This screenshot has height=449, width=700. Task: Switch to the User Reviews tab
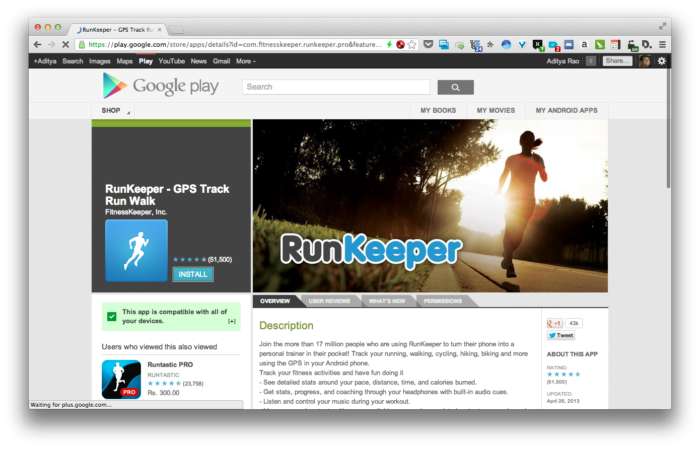328,301
